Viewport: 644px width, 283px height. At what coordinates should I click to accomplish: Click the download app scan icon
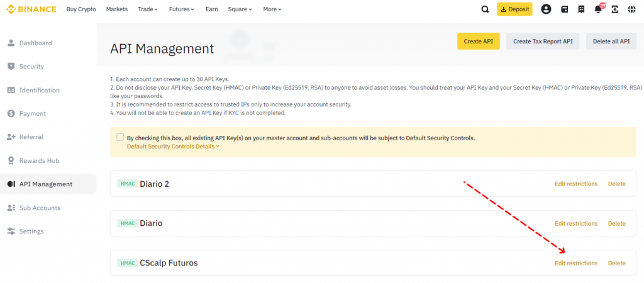615,9
